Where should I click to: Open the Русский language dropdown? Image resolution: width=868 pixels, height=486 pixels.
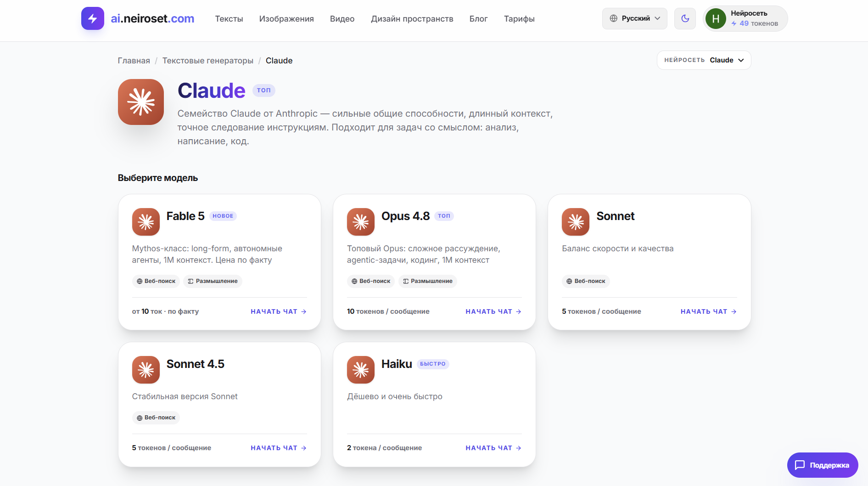click(x=634, y=18)
